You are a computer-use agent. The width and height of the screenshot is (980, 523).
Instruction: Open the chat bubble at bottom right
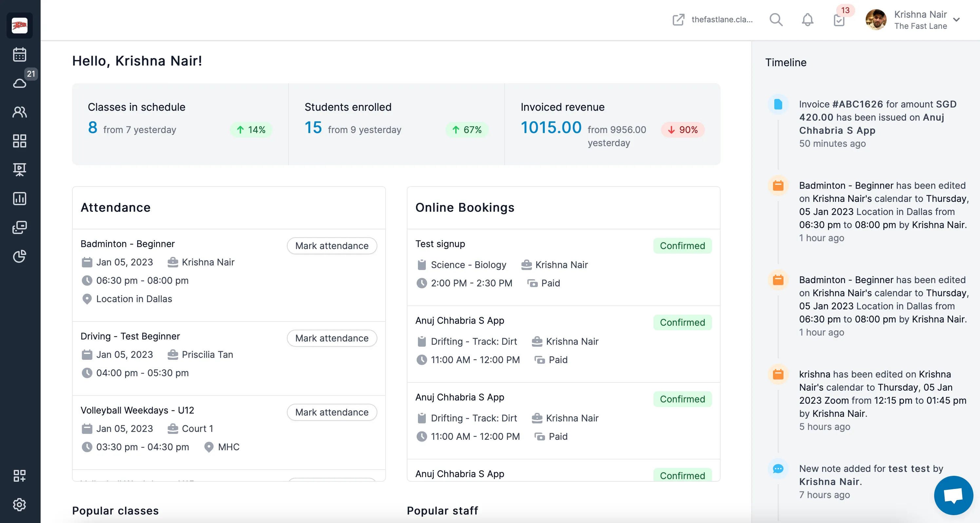[953, 495]
